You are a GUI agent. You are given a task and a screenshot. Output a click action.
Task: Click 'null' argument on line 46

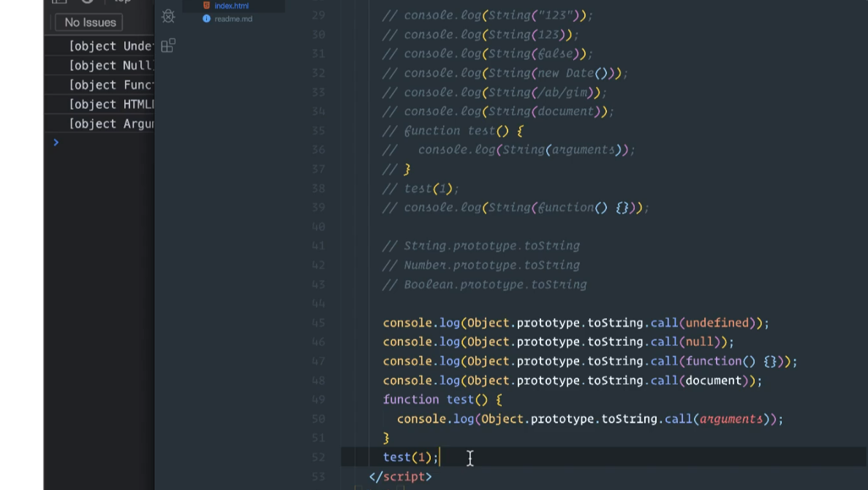pyautogui.click(x=699, y=342)
